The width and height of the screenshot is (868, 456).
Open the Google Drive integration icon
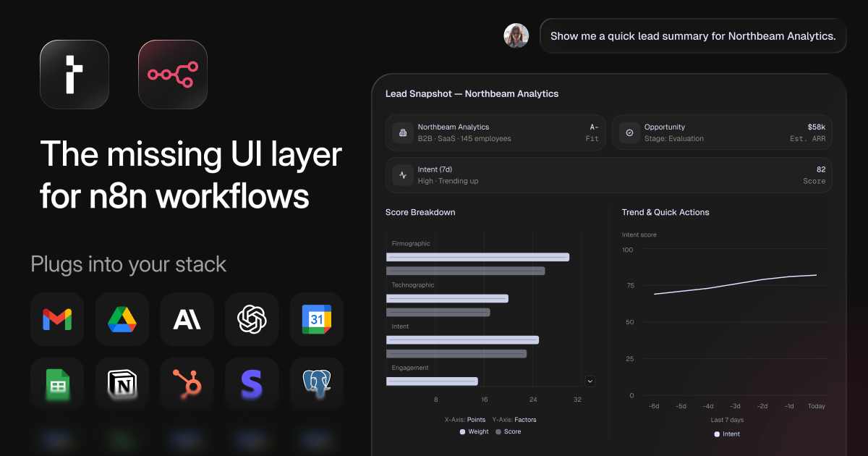pos(122,319)
